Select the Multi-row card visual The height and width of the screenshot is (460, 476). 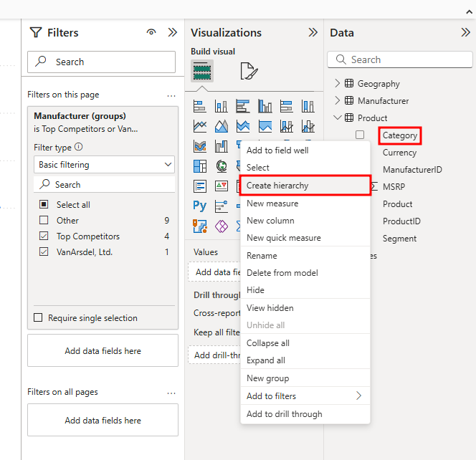point(200,186)
